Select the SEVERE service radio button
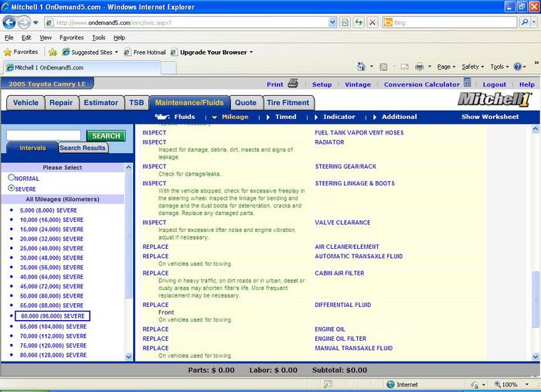The width and height of the screenshot is (541, 392). 11,188
